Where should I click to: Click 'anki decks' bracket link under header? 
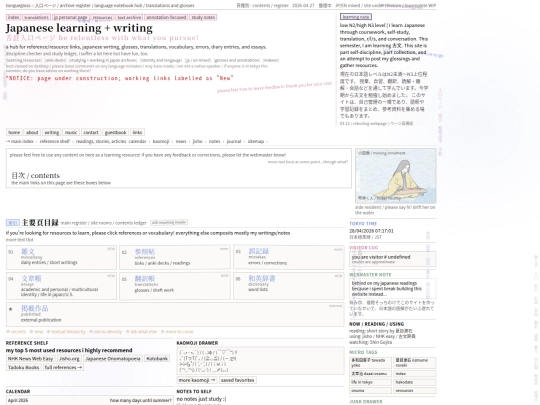[55, 60]
